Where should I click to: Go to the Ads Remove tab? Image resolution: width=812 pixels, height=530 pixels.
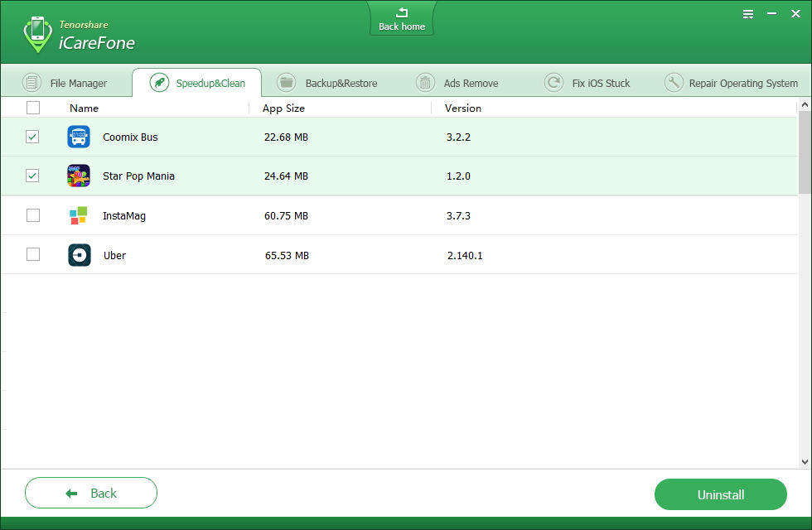click(458, 83)
